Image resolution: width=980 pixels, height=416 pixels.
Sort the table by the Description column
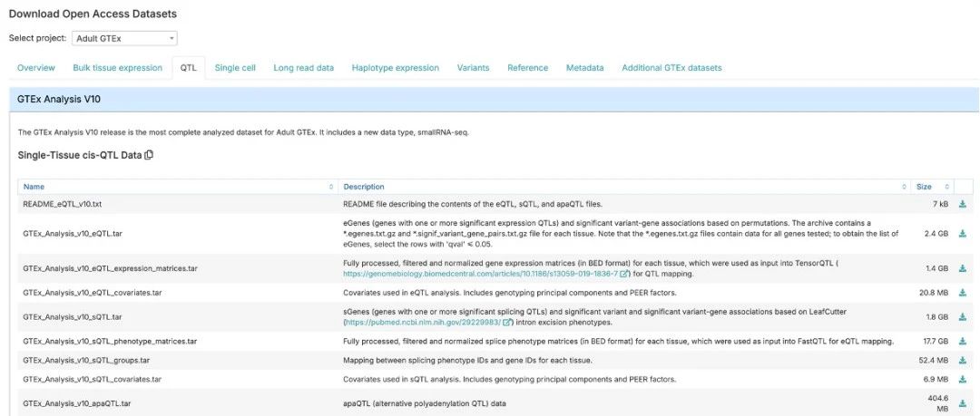pos(625,187)
